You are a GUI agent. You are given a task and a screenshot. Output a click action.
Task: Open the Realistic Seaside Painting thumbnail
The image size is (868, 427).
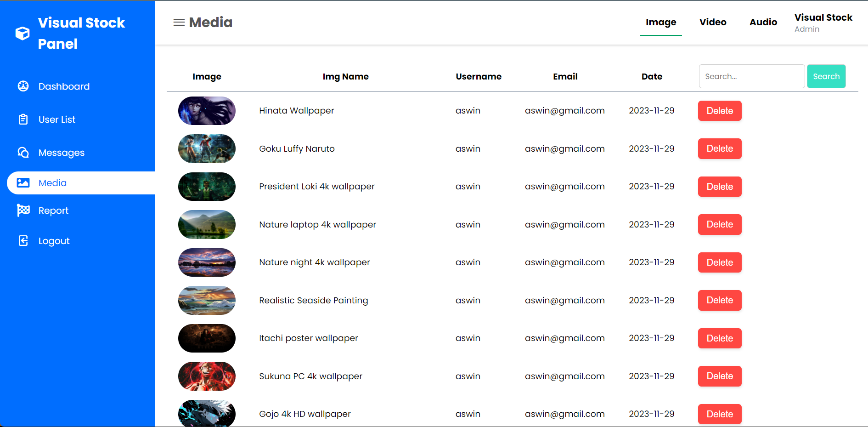pyautogui.click(x=207, y=301)
